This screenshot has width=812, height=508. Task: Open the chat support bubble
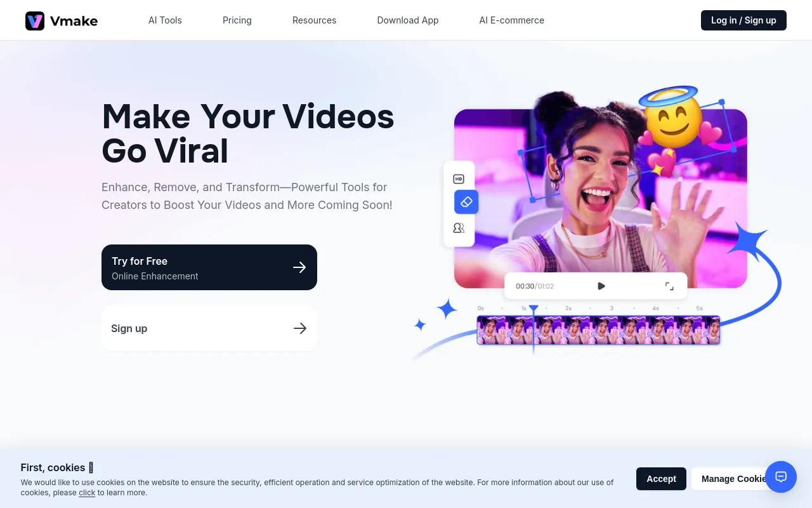pyautogui.click(x=781, y=477)
